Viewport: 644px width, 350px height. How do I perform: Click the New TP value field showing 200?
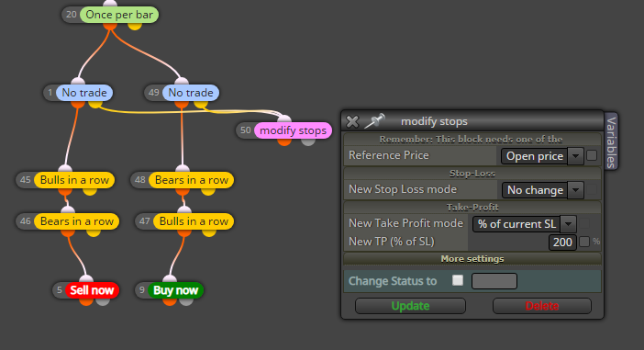562,242
